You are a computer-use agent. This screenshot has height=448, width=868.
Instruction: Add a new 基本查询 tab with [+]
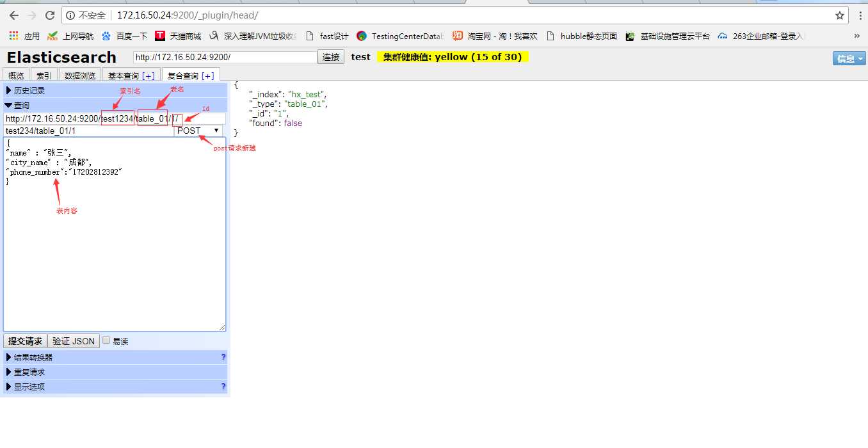(148, 76)
